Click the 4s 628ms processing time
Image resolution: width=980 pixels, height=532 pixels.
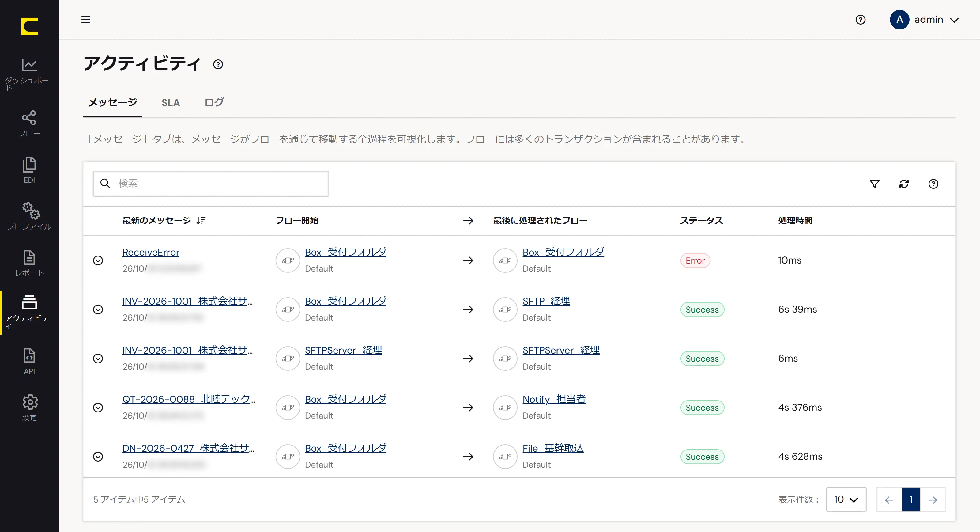800,456
